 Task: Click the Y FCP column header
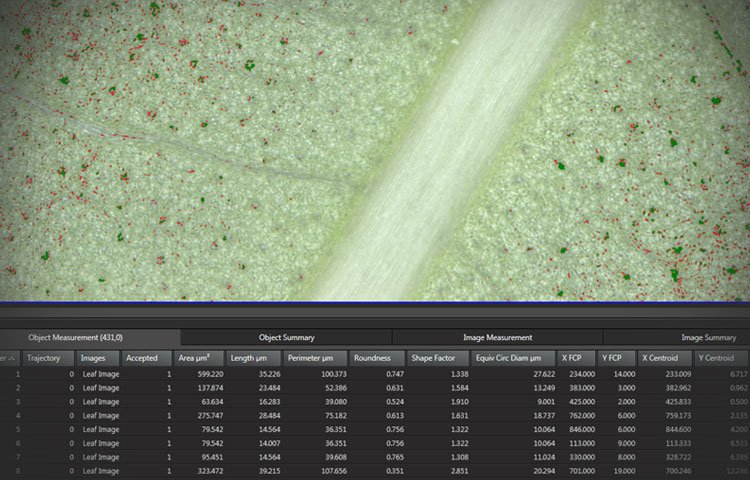[x=616, y=358]
